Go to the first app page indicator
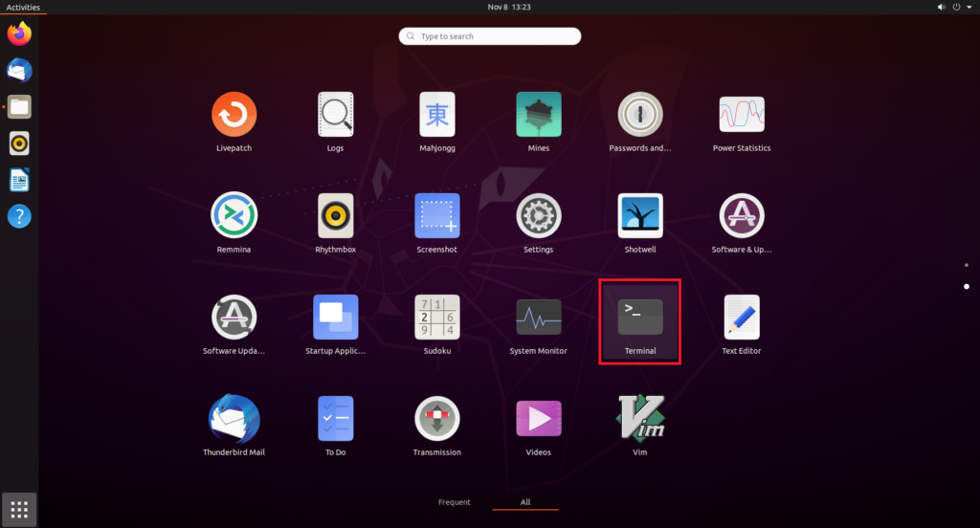 click(x=967, y=265)
